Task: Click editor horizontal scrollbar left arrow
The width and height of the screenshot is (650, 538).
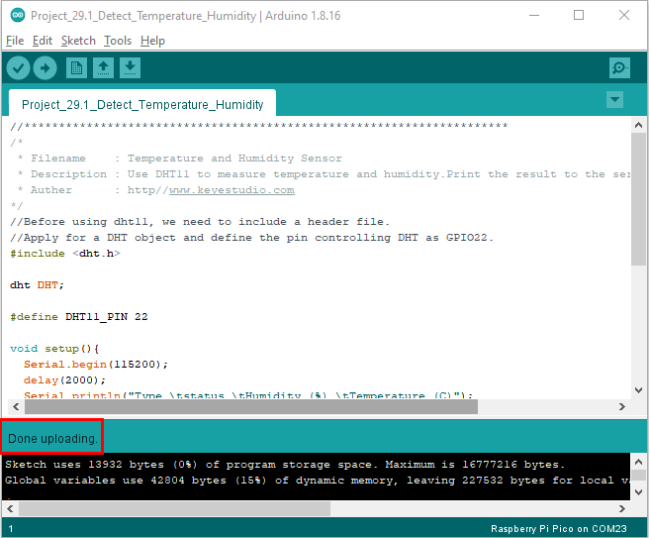Action: [x=16, y=407]
